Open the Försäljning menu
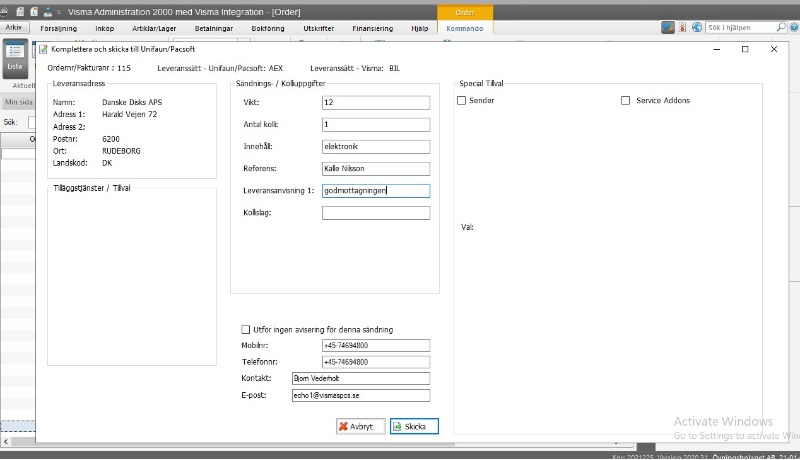This screenshot has height=460, width=800. click(59, 29)
